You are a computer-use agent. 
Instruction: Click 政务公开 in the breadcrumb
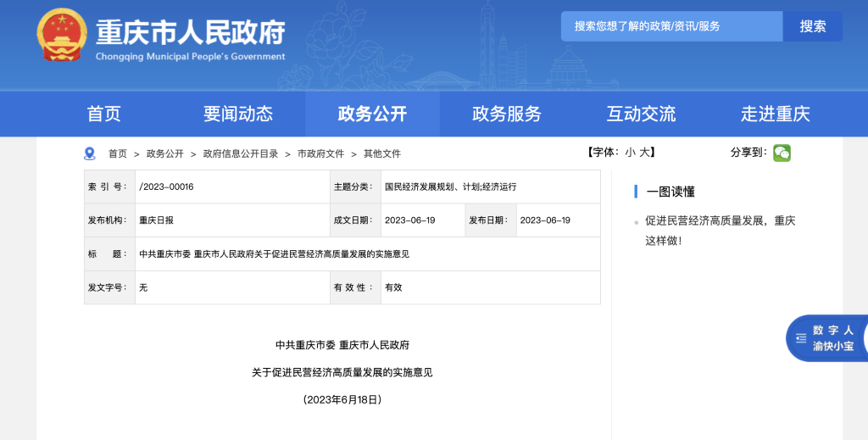coord(164,153)
